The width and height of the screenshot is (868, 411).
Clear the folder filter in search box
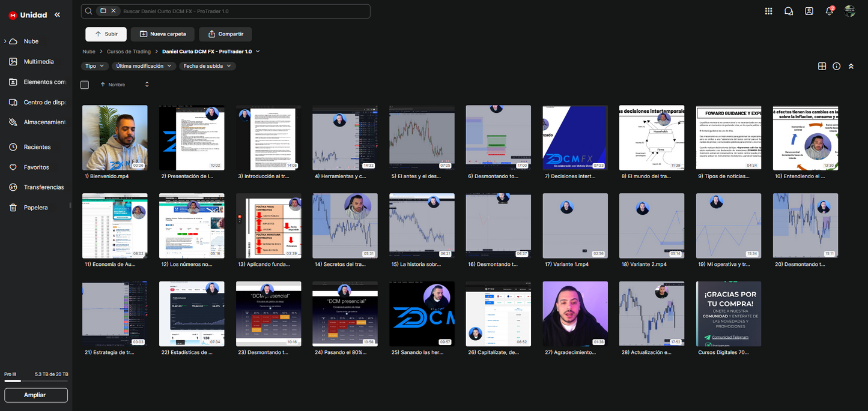click(x=113, y=11)
